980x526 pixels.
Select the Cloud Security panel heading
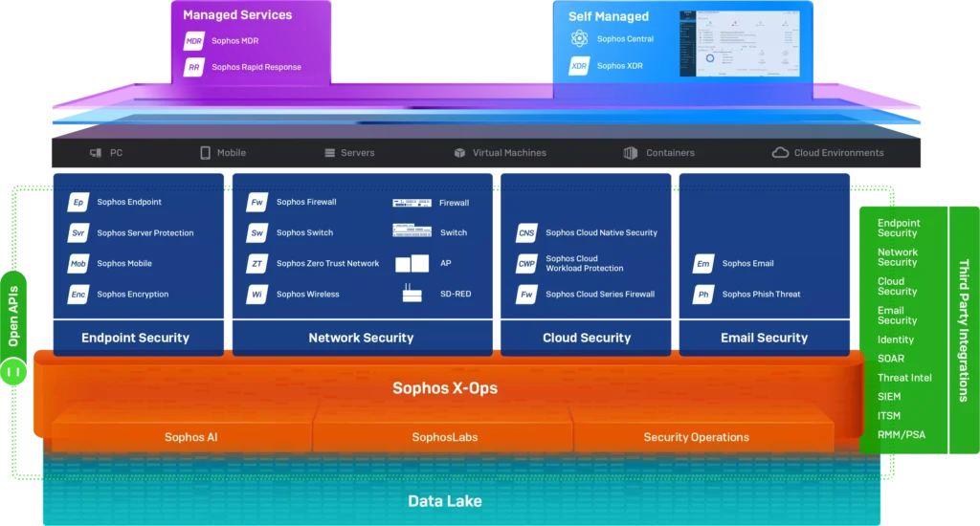pos(587,338)
